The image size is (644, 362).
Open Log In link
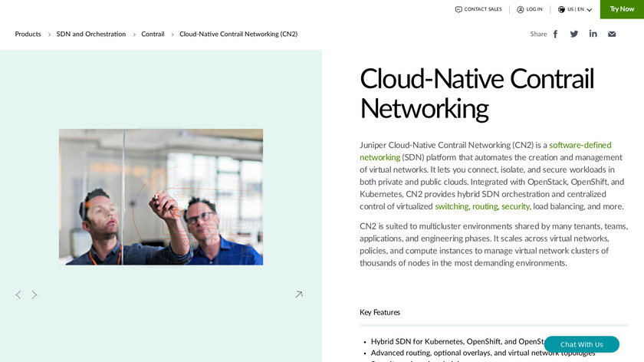click(530, 9)
